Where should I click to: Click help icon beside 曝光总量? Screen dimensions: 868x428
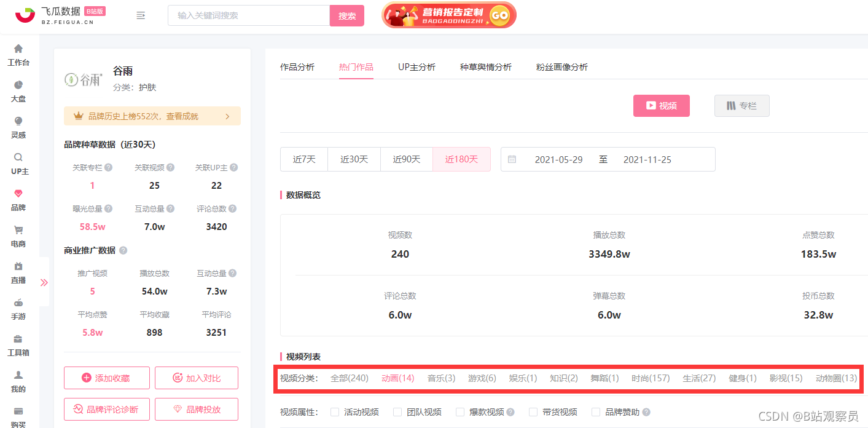click(x=108, y=209)
